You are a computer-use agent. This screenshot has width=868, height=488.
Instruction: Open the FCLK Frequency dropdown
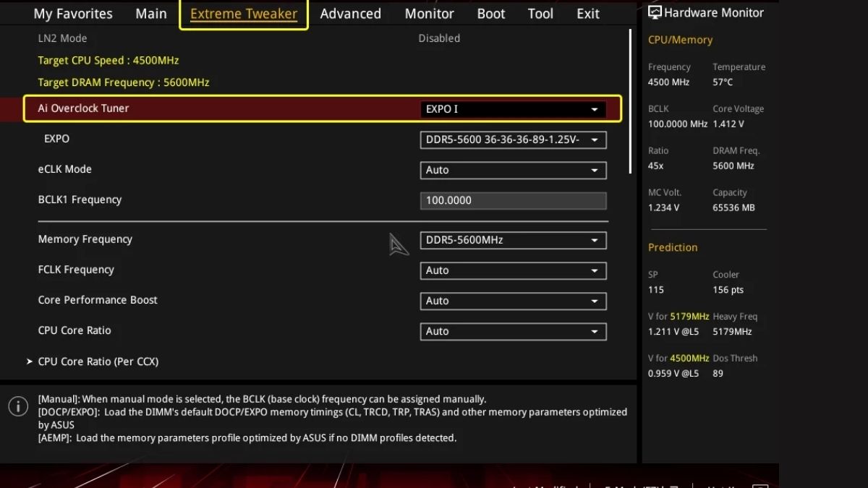pos(513,270)
